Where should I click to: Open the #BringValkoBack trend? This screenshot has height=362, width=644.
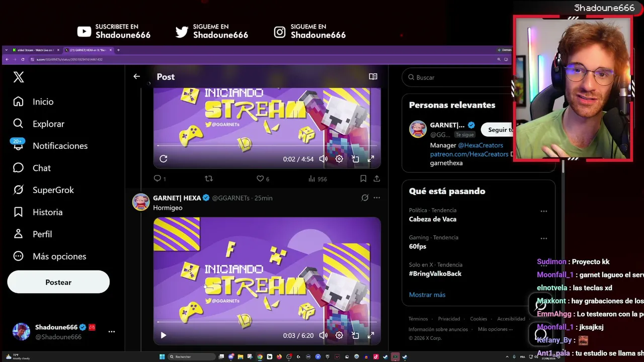tap(435, 274)
